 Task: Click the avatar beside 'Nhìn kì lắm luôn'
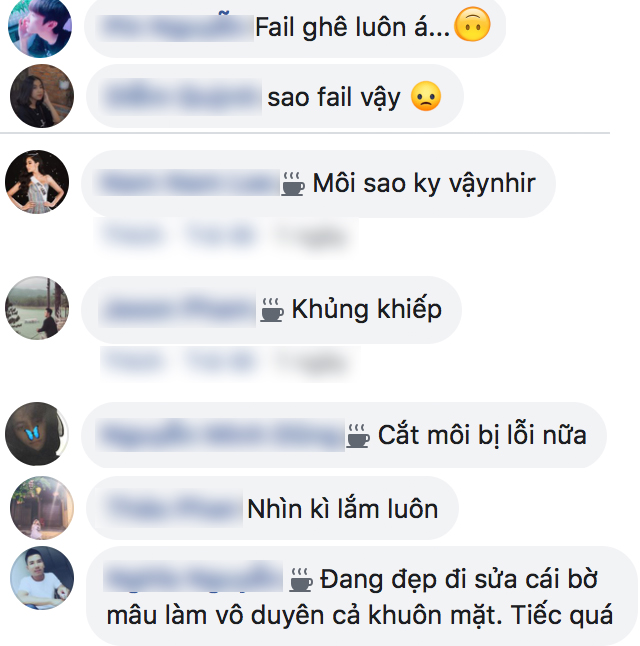[42, 508]
